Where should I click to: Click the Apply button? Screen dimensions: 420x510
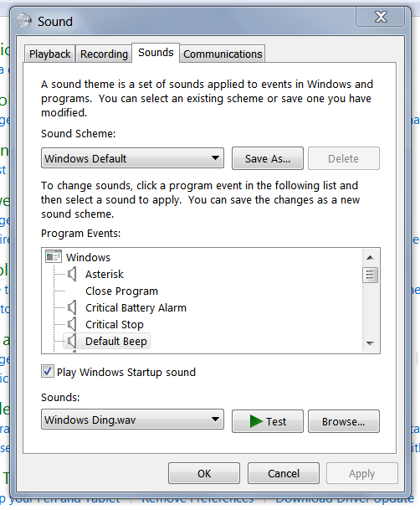pyautogui.click(x=362, y=473)
